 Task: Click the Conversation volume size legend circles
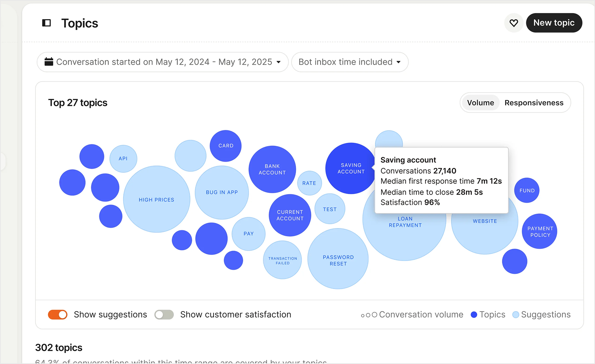tap(368, 315)
